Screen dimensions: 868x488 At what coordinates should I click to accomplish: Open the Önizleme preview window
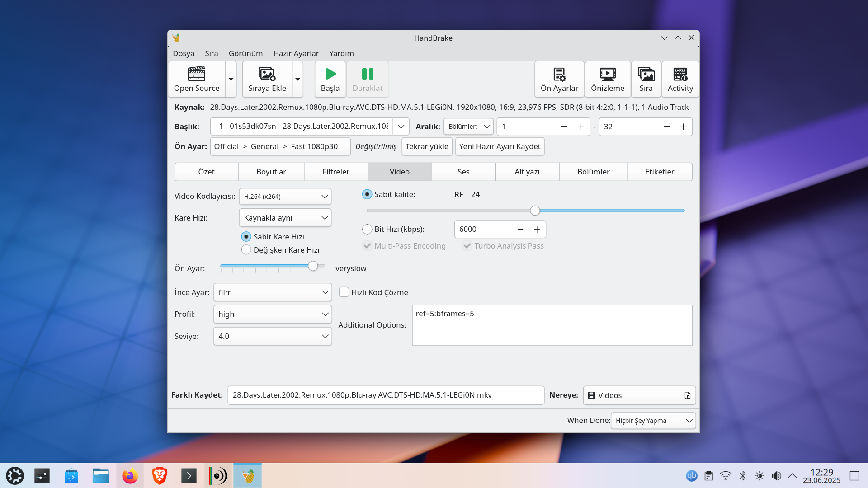point(608,80)
